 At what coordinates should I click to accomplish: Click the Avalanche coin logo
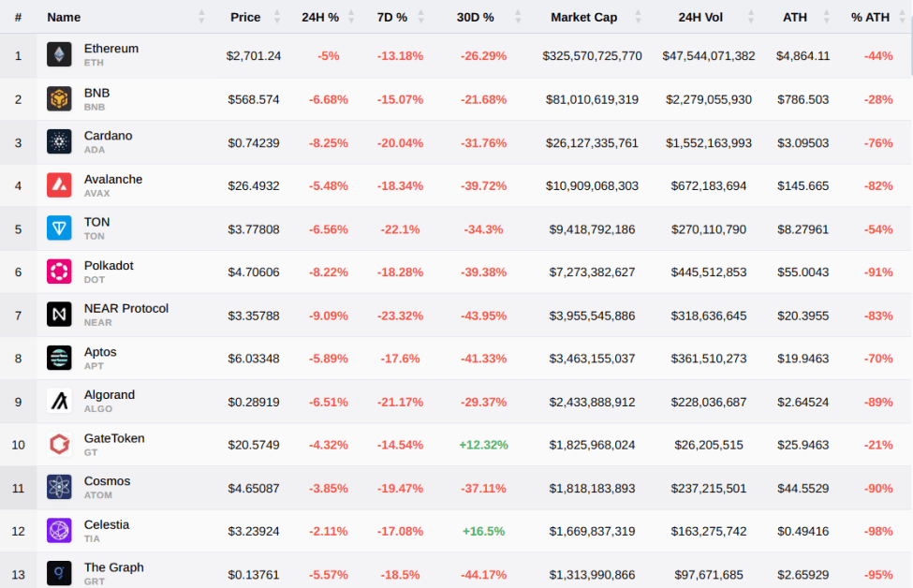coord(59,185)
